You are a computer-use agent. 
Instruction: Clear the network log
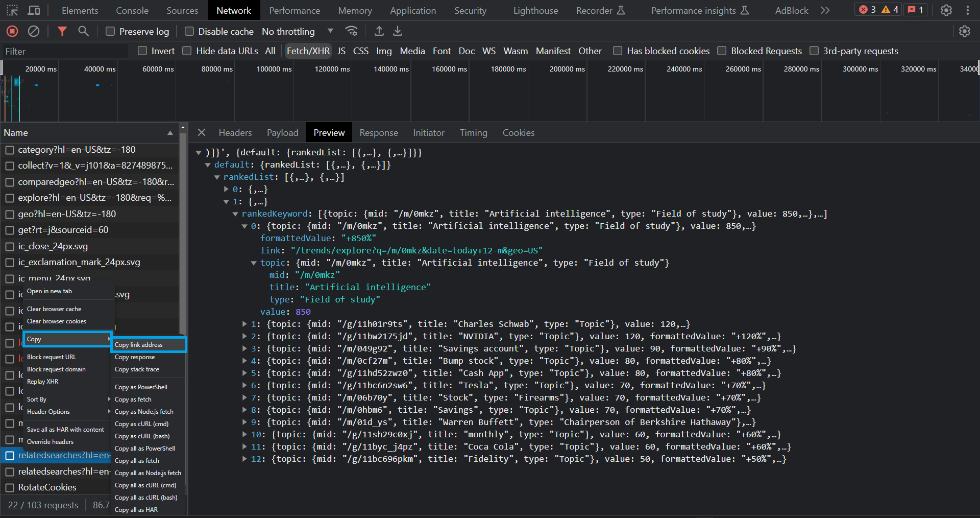point(34,32)
